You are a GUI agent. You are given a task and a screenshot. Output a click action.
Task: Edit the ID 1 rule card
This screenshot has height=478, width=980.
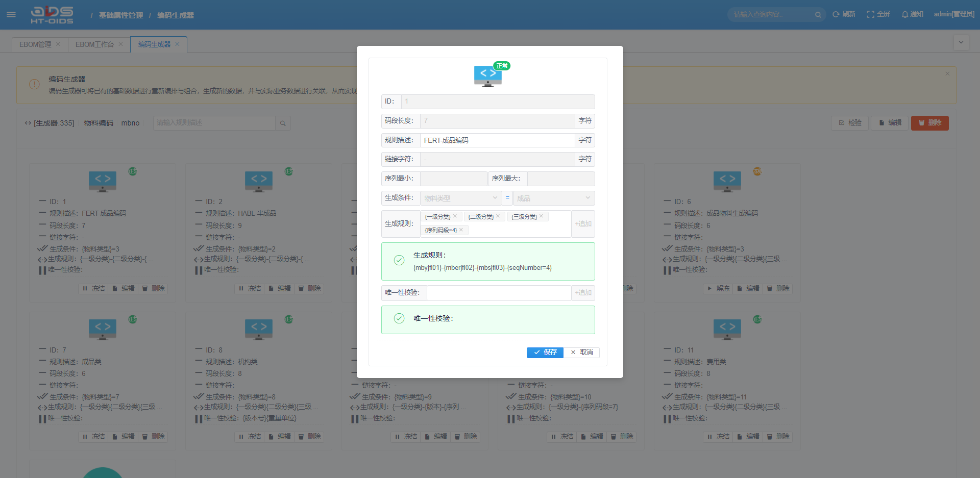pyautogui.click(x=124, y=289)
